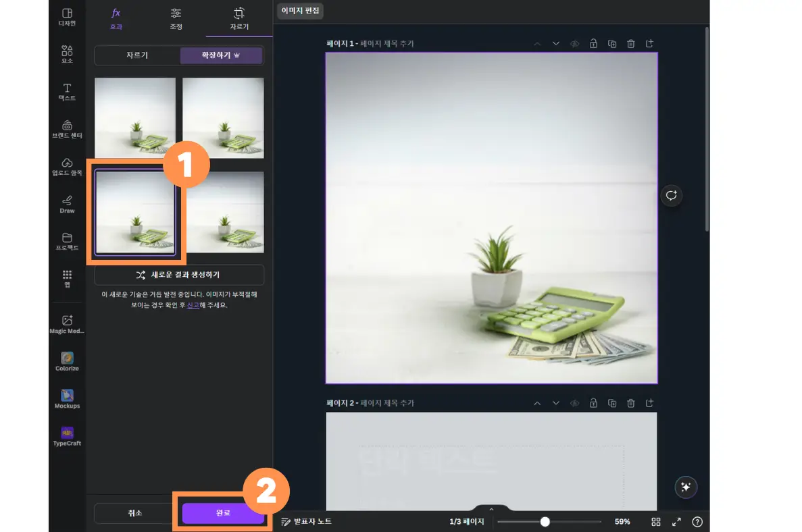802x532 pixels.
Task: Switch to the 효과 effects tab
Action: coord(116,18)
